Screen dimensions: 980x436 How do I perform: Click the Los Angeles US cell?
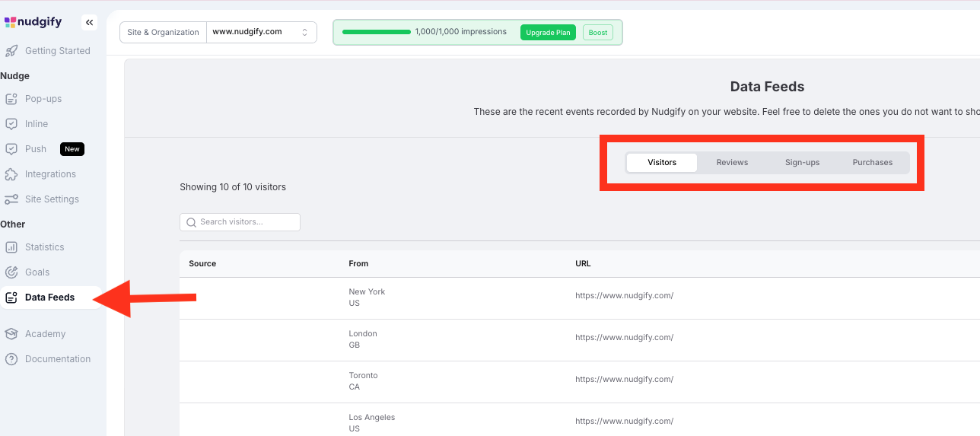372,423
